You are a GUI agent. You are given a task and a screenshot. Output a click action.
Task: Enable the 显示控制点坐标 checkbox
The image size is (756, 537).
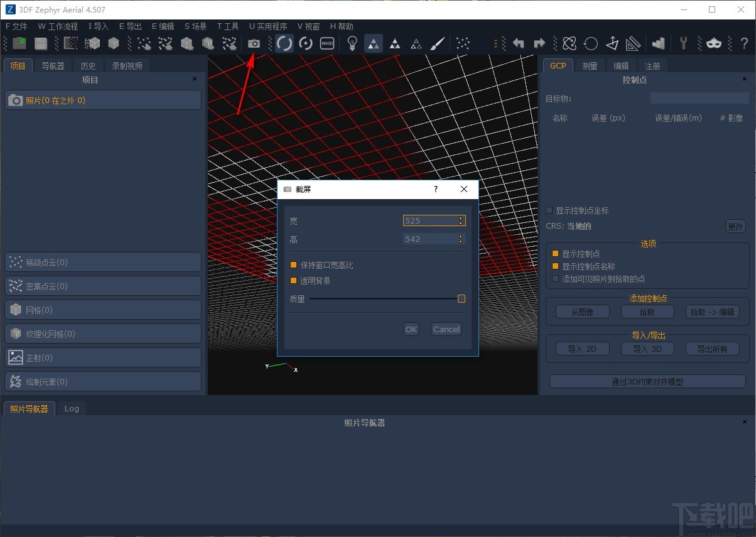coord(548,210)
